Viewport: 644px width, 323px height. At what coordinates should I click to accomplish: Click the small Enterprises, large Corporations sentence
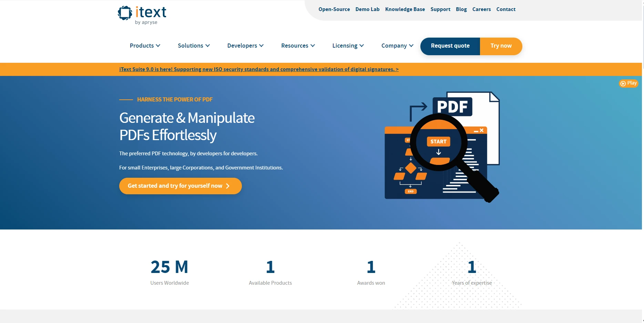coord(201,168)
